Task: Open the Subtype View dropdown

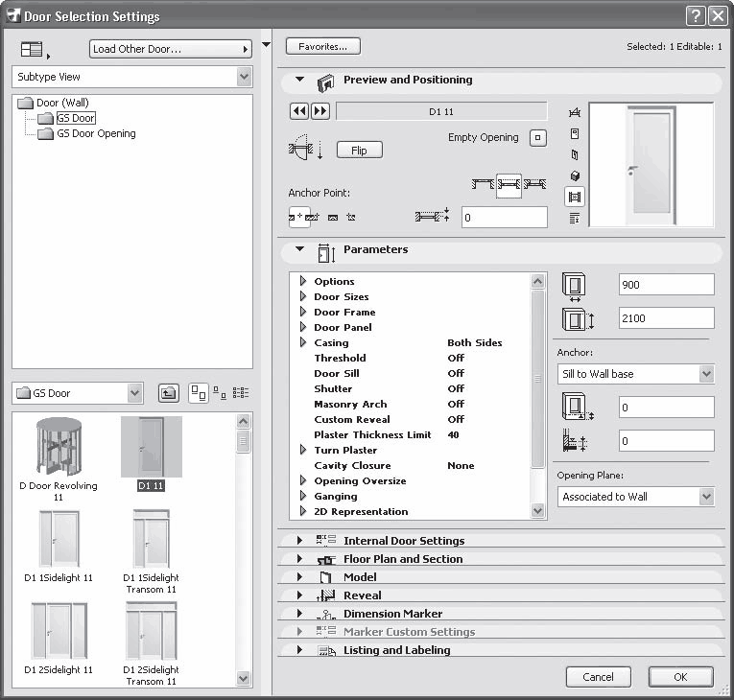Action: pyautogui.click(x=132, y=77)
